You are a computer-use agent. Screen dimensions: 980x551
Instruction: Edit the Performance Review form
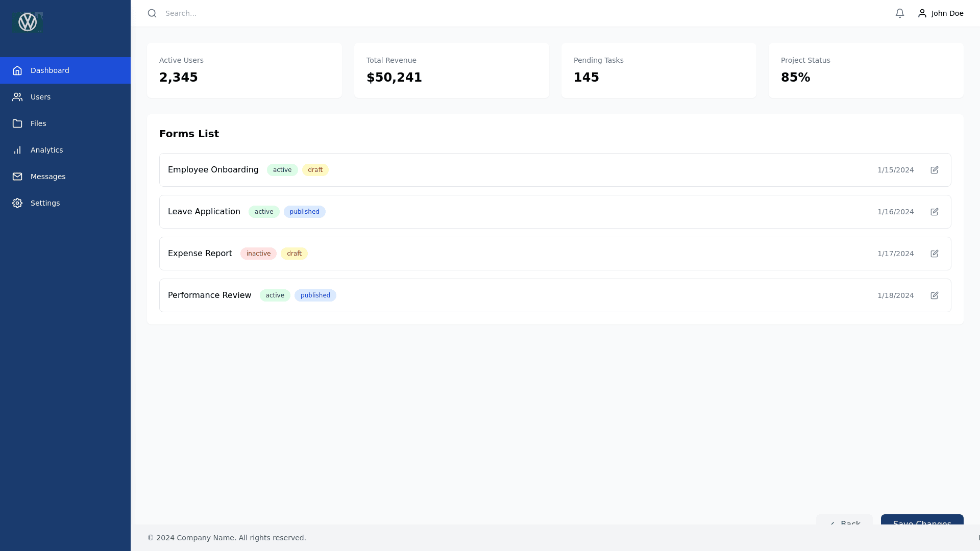(935, 295)
